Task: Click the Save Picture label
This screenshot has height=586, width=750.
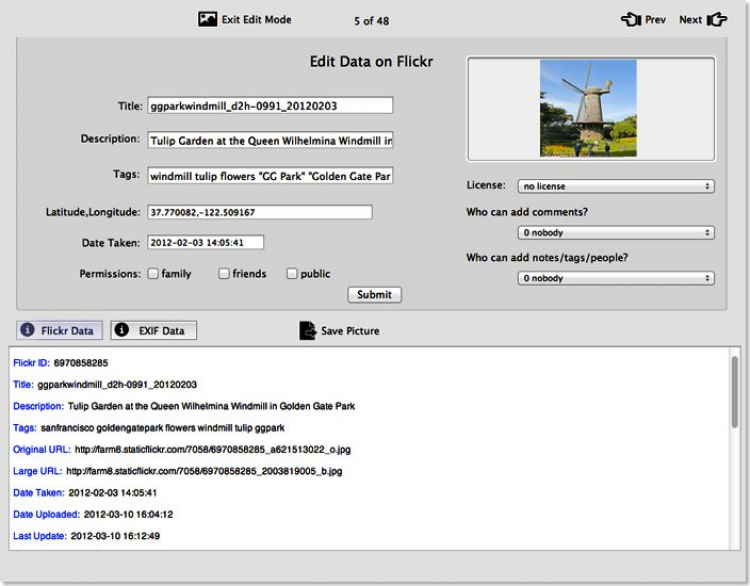Action: click(x=350, y=331)
